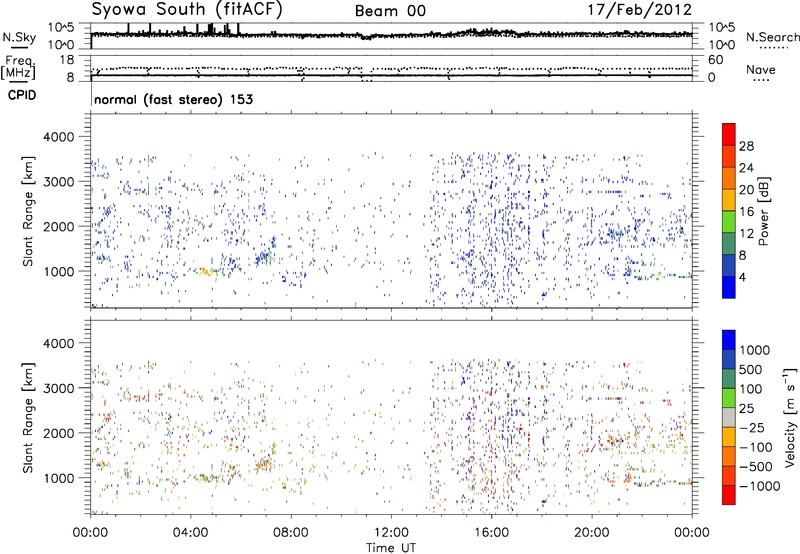Screen dimensions: 800x554
Task: Click the 'Beam 00' label
Action: tap(390, 11)
